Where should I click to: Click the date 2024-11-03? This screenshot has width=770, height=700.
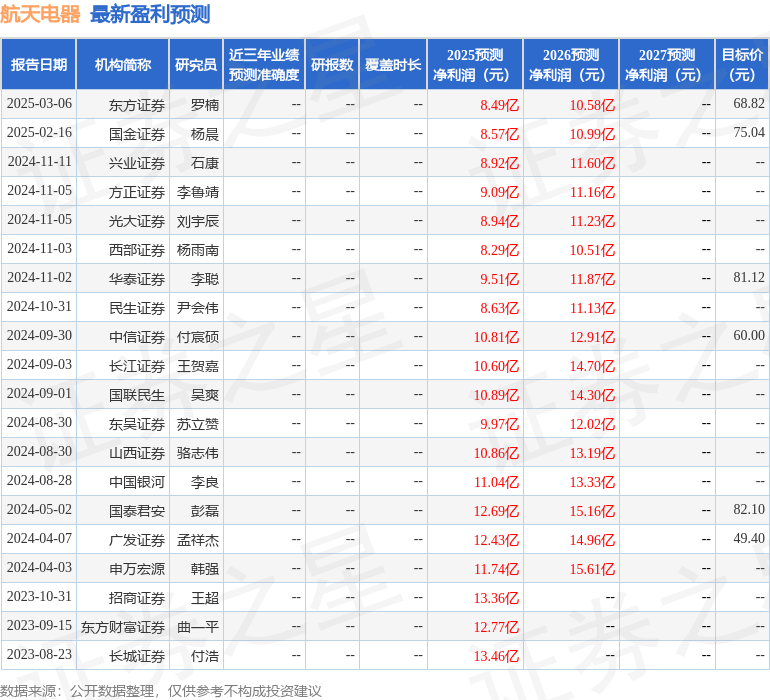(39, 248)
